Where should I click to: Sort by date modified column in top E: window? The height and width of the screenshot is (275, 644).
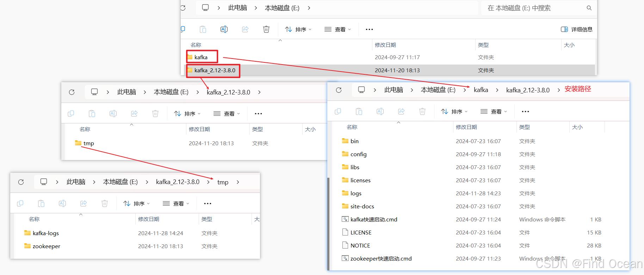point(385,45)
